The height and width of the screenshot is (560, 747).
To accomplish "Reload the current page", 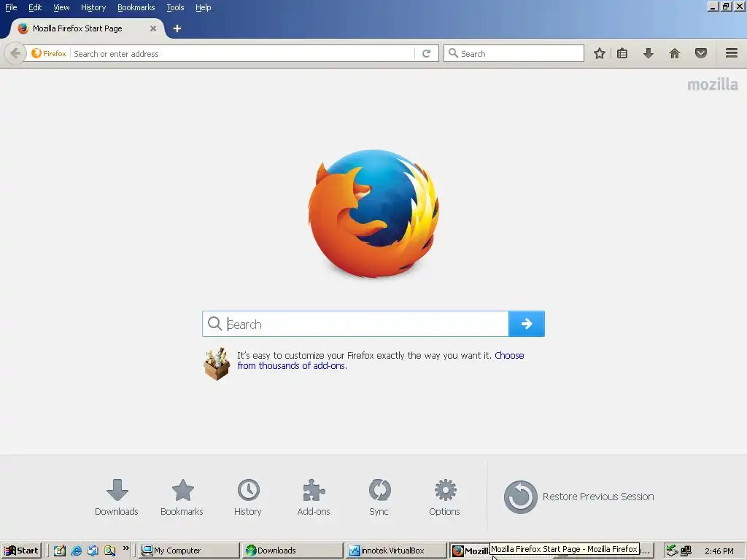I will click(x=426, y=54).
